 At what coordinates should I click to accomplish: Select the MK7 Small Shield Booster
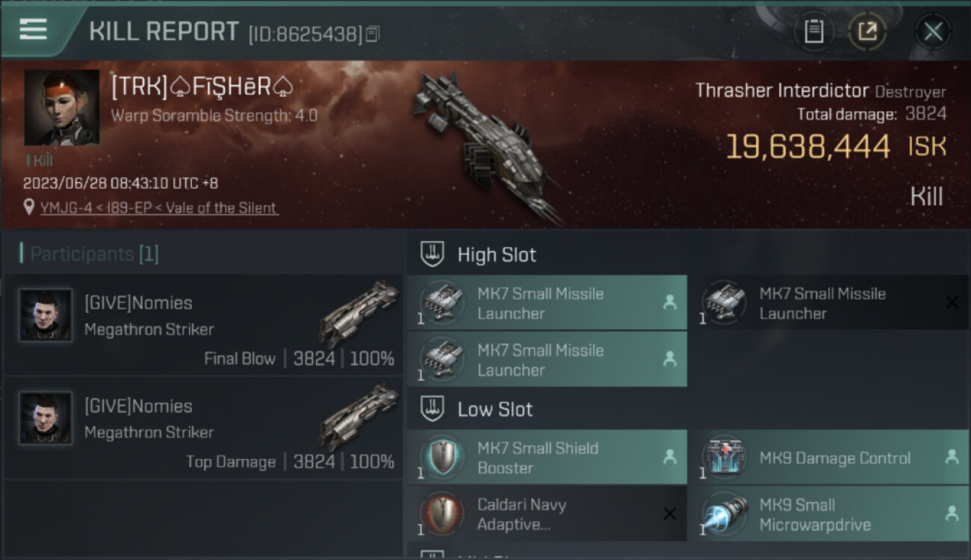pos(547,457)
